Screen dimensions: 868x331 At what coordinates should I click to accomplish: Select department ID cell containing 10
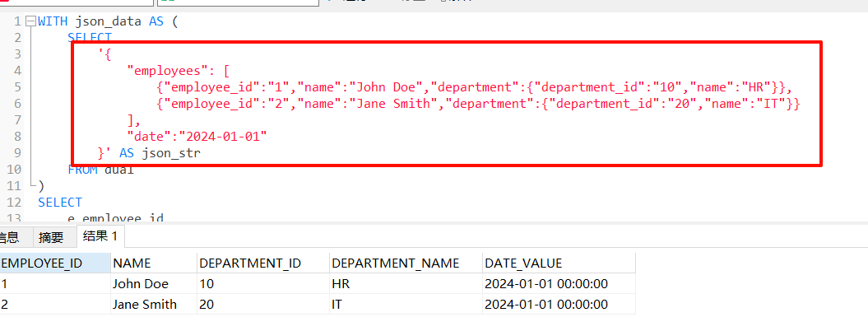207,284
